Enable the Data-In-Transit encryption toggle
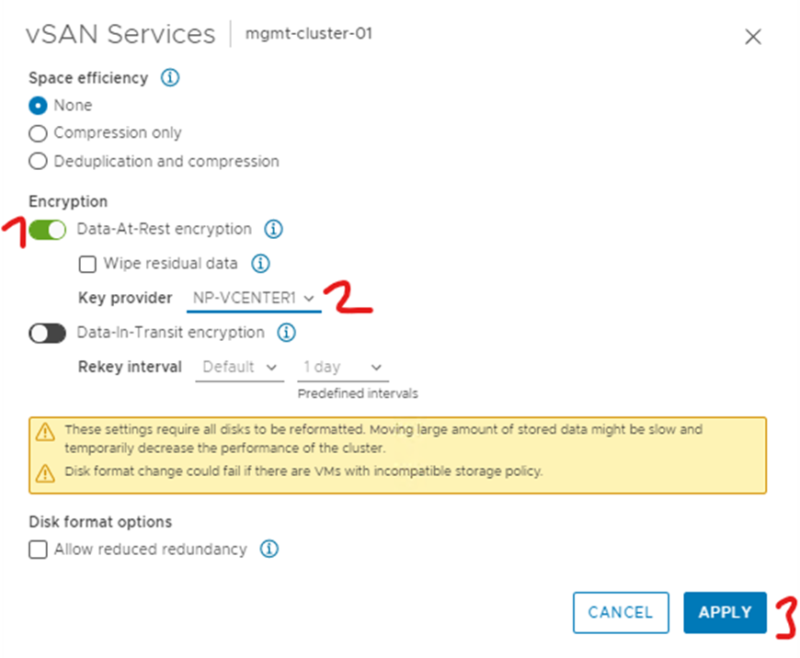Viewport: 800px width, 658px height. [47, 333]
